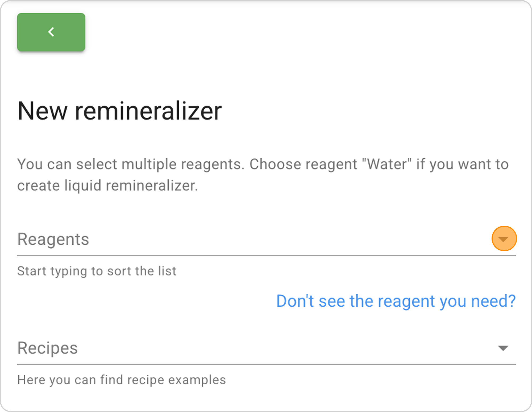This screenshot has height=412, width=532.
Task: Click the orange highlighted triangle icon
Action: click(504, 239)
